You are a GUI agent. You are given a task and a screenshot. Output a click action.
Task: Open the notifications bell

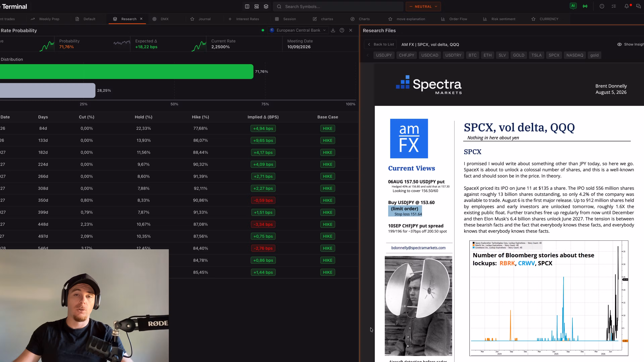coord(627,6)
